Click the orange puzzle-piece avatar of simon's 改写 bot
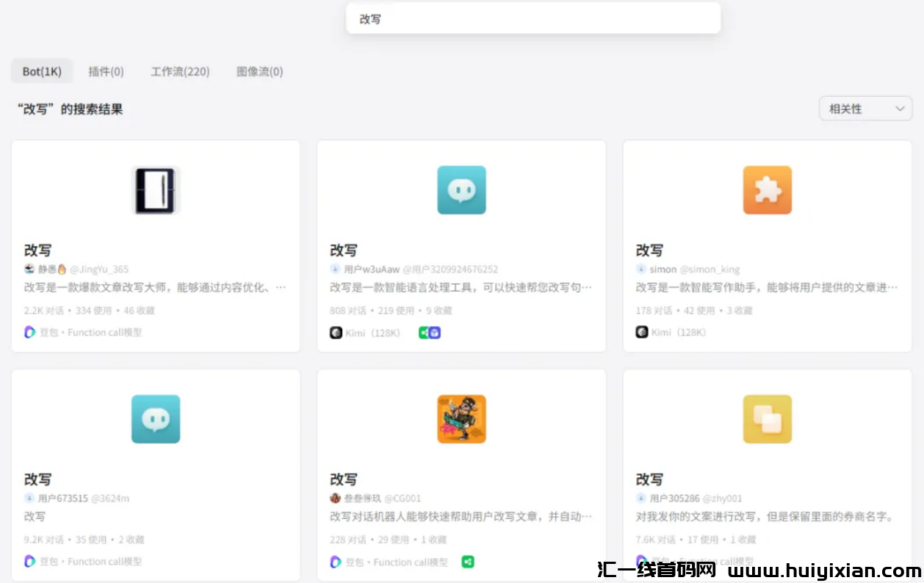The width and height of the screenshot is (924, 583). click(x=767, y=189)
